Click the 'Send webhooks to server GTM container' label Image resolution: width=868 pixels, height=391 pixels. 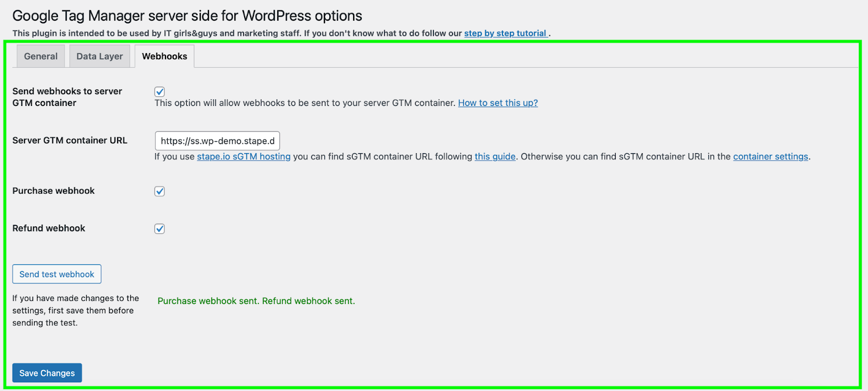67,97
